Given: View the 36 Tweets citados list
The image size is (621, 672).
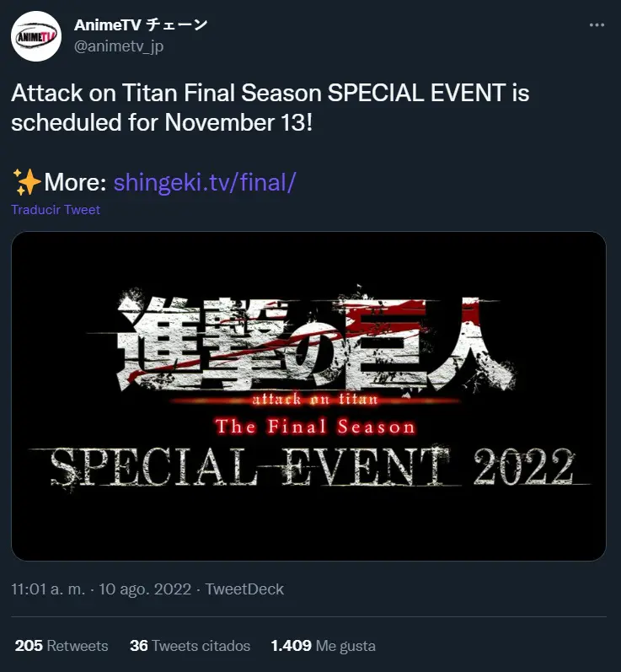Looking at the screenshot, I should (190, 645).
